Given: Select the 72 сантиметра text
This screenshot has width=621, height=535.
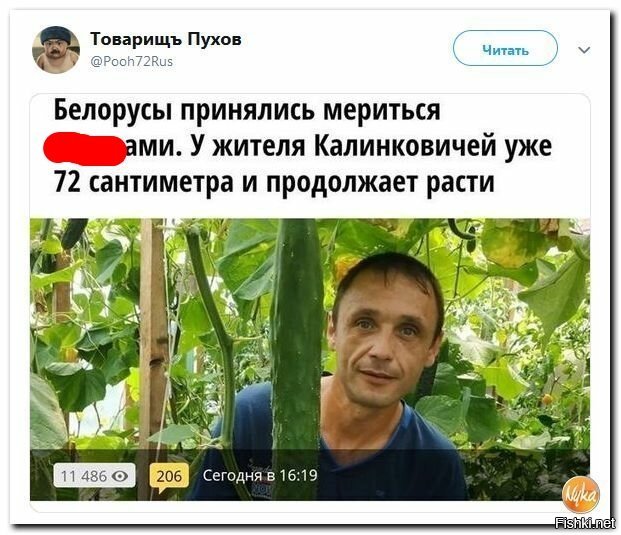Looking at the screenshot, I should (143, 182).
